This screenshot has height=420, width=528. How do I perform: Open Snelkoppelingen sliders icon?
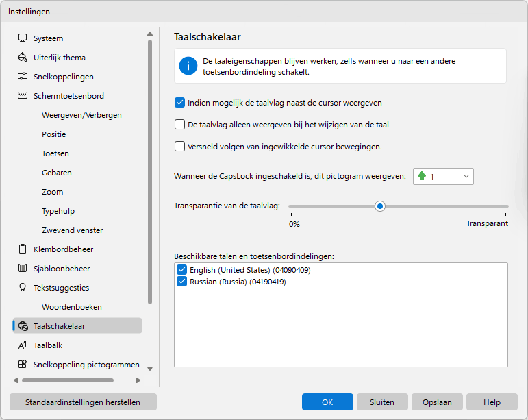[x=23, y=77]
